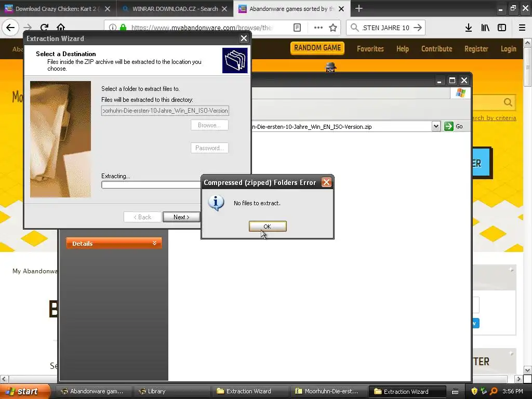Open the Firefox downloads panel
This screenshot has height=399, width=532.
click(x=469, y=28)
